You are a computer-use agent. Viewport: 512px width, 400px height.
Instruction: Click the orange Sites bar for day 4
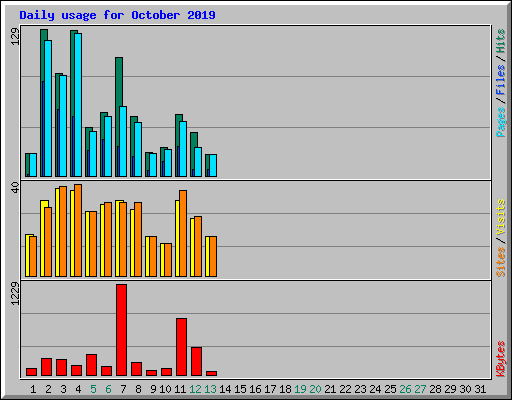tap(78, 230)
